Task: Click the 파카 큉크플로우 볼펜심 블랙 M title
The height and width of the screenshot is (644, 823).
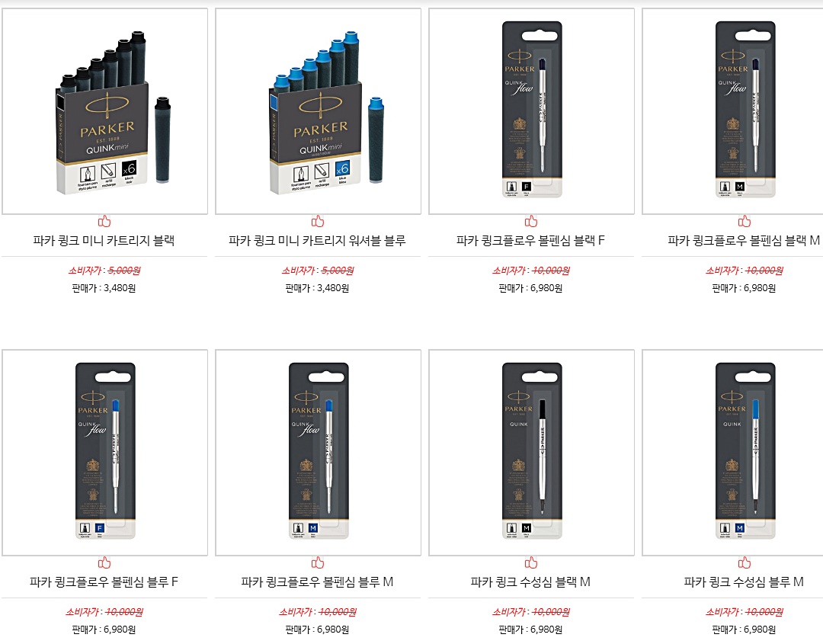Action: (x=745, y=241)
